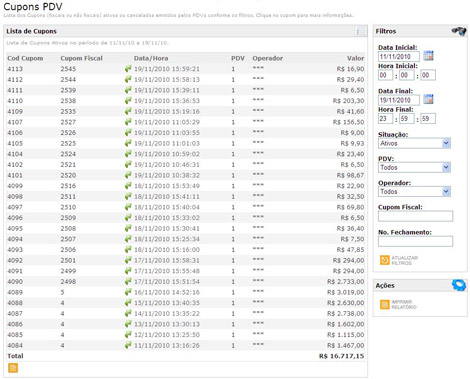The image size is (470, 379).
Task: Click green arrow icon for coupon 4089
Action: [128, 292]
